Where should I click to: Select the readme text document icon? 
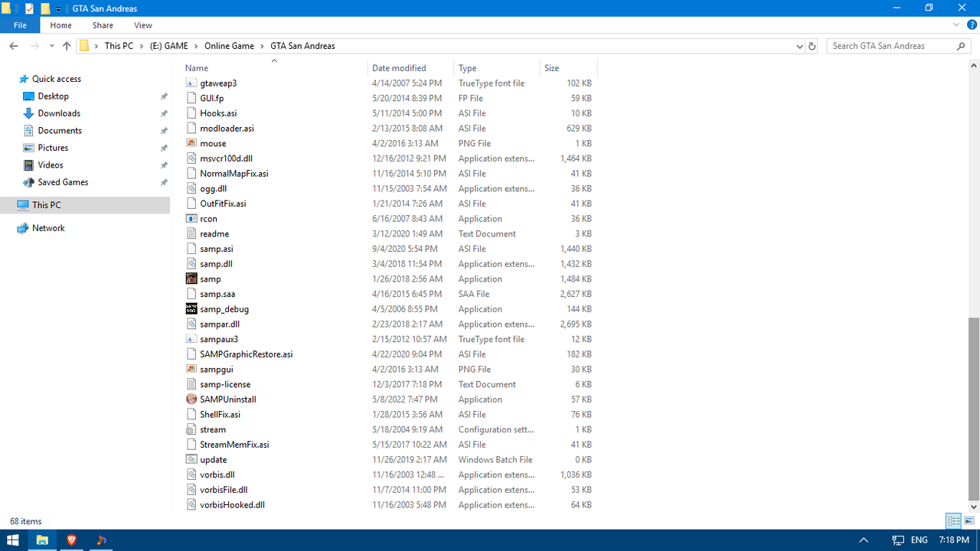(x=191, y=233)
